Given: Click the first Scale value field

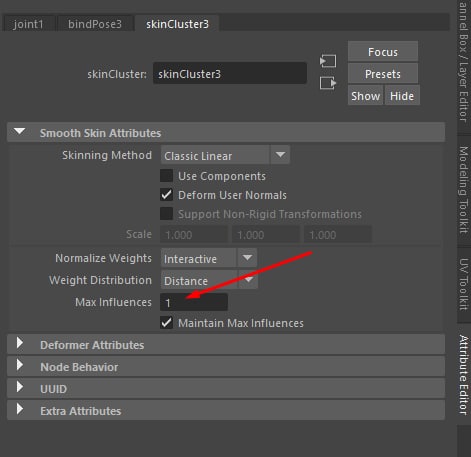Looking at the screenshot, I should pos(194,235).
